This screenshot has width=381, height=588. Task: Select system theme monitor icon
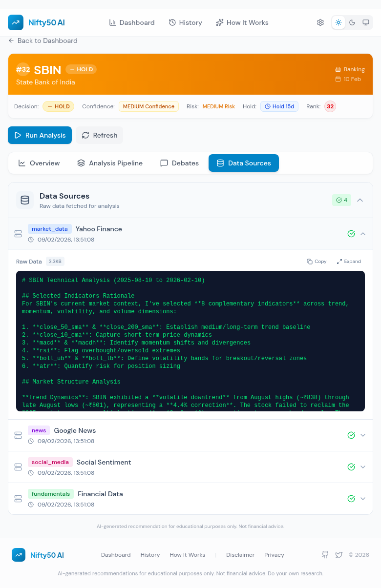365,22
